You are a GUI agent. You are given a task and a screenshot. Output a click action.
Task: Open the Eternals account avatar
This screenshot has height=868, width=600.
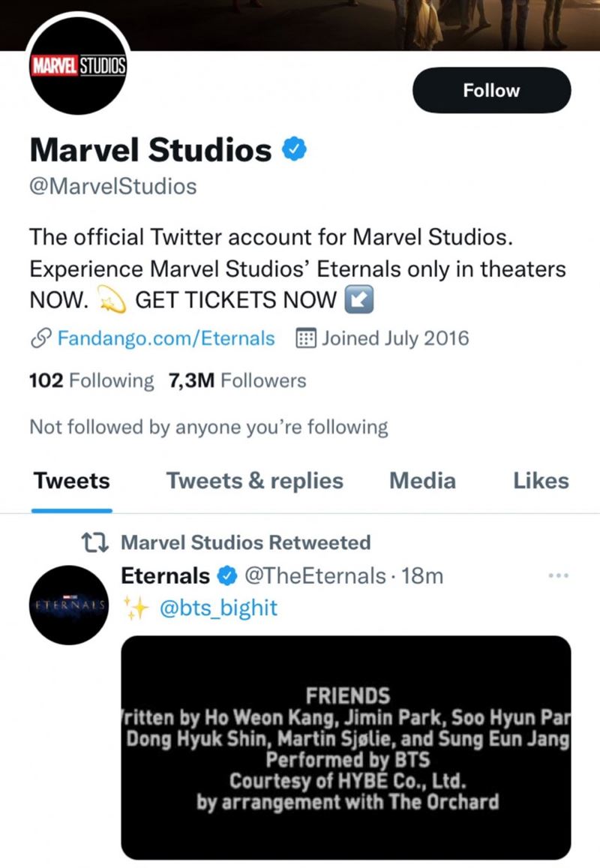[69, 605]
